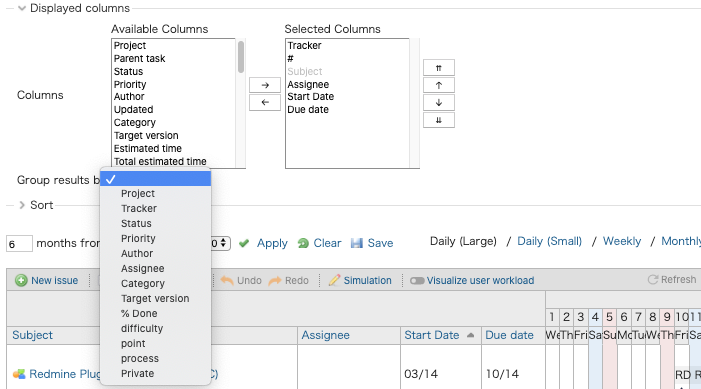
Task: Open the year dropdown stepper
Action: click(223, 243)
